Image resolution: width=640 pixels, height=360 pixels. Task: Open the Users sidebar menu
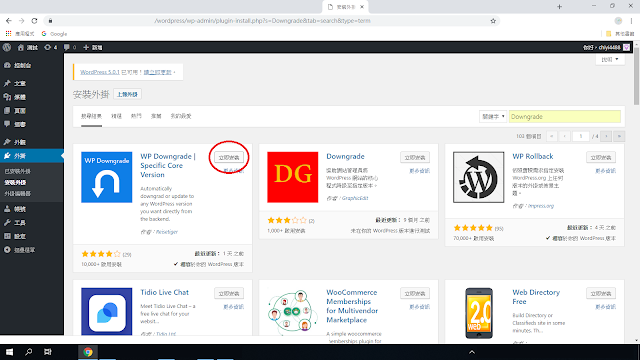click(x=32, y=209)
